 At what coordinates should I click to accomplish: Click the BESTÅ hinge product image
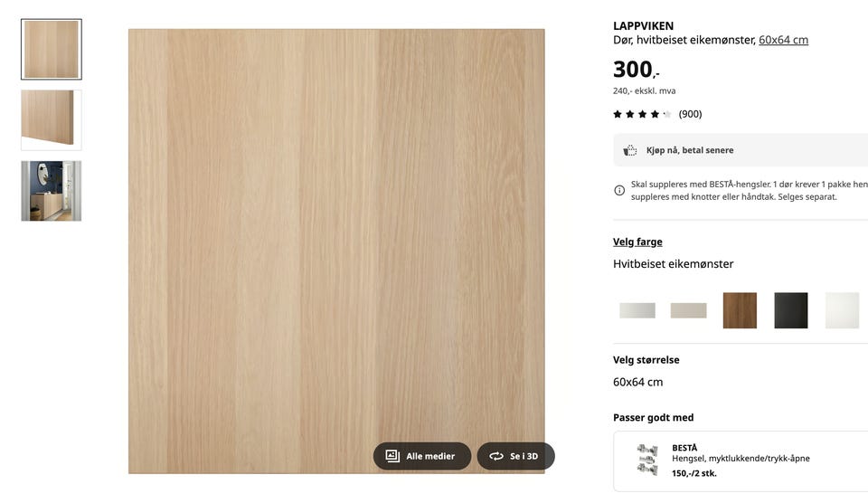pyautogui.click(x=647, y=460)
